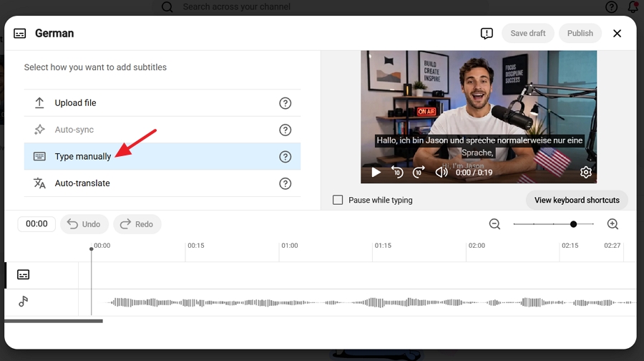Click the timeline zoom slider handle

pyautogui.click(x=573, y=224)
